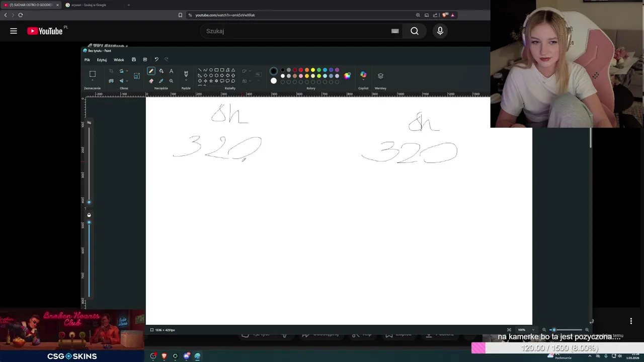Image resolution: width=644 pixels, height=362 pixels.
Task: Bookmark the current page
Action: pyautogui.click(x=180, y=15)
